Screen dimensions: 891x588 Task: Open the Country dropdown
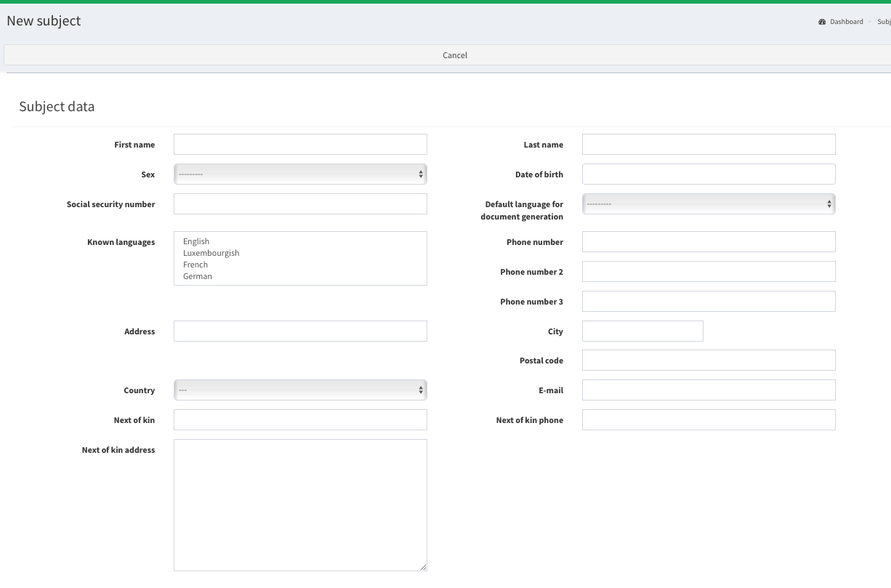[299, 390]
